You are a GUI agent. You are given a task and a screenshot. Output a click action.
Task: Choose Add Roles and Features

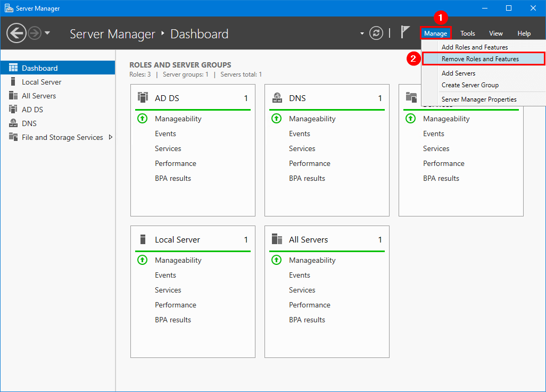[x=475, y=47]
